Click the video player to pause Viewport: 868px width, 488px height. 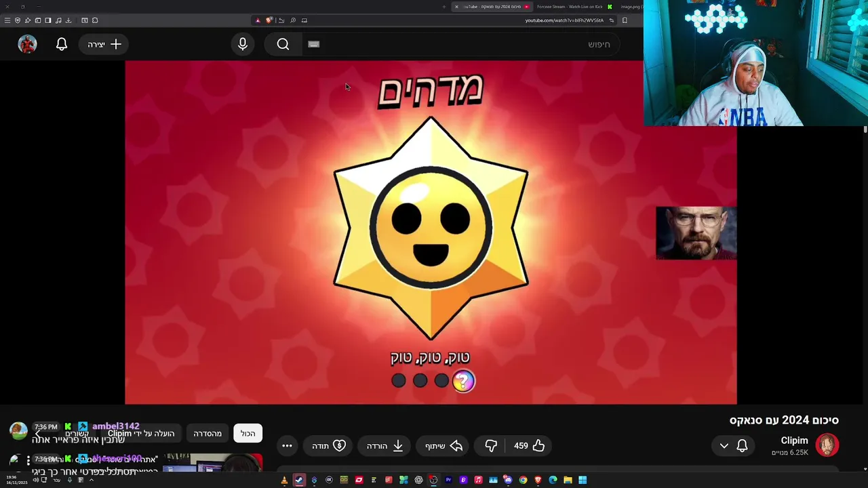pyautogui.click(x=431, y=232)
